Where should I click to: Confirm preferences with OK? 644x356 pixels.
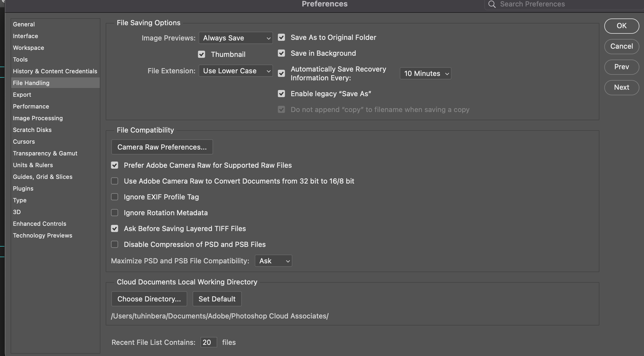coord(621,26)
